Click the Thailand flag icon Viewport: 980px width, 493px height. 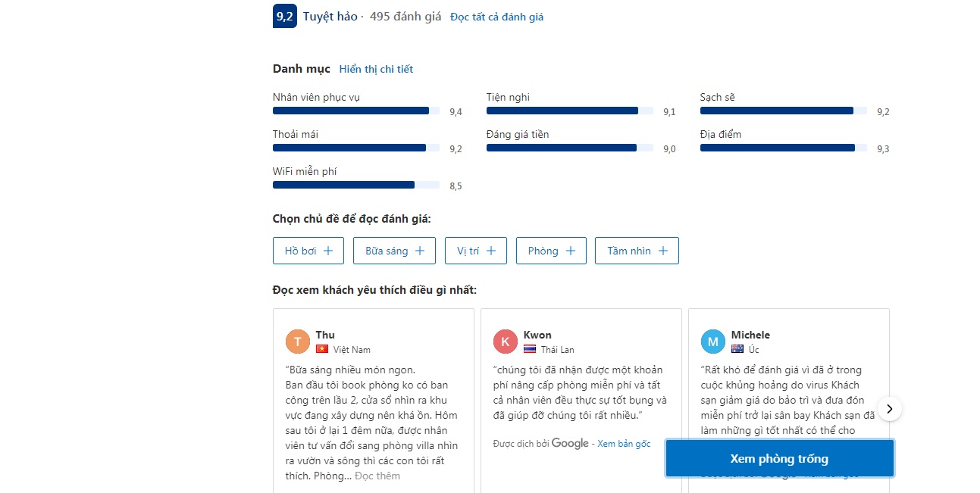(x=530, y=349)
